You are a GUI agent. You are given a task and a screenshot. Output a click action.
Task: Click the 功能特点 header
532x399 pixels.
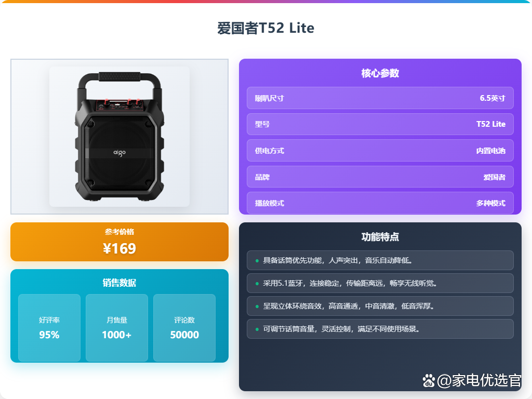pos(380,237)
